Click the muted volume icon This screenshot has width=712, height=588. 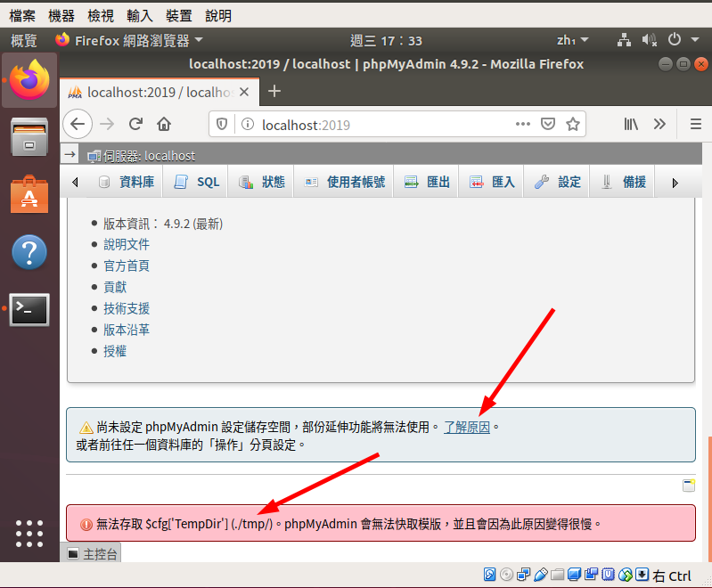coord(650,40)
